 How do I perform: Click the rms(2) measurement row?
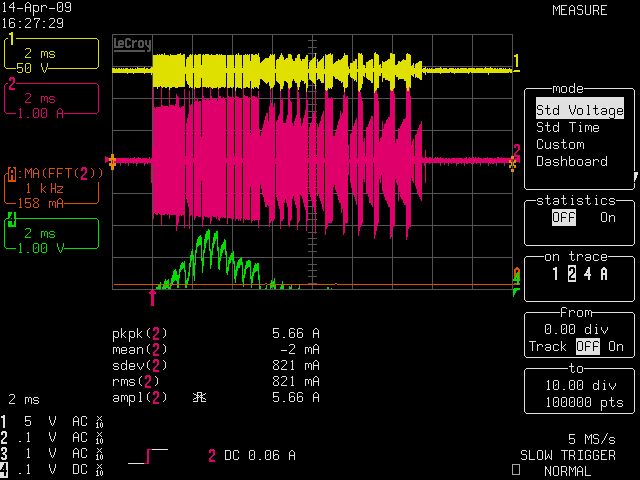click(x=216, y=381)
